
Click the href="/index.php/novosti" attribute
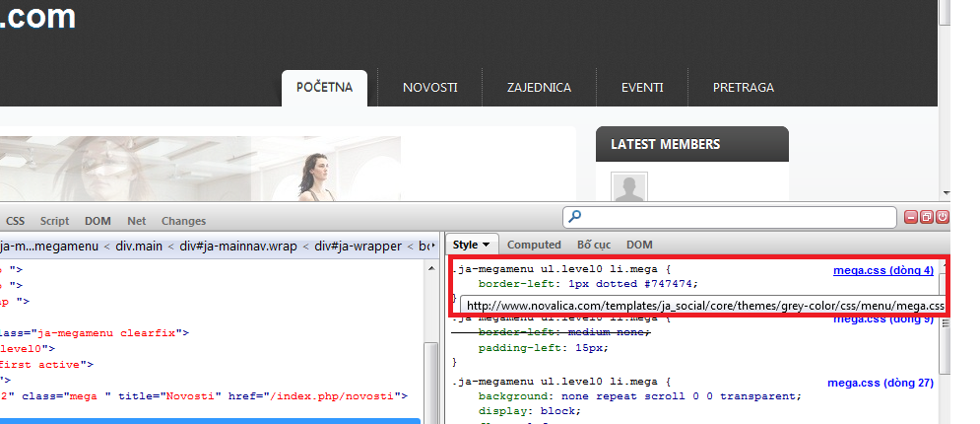[x=312, y=395]
